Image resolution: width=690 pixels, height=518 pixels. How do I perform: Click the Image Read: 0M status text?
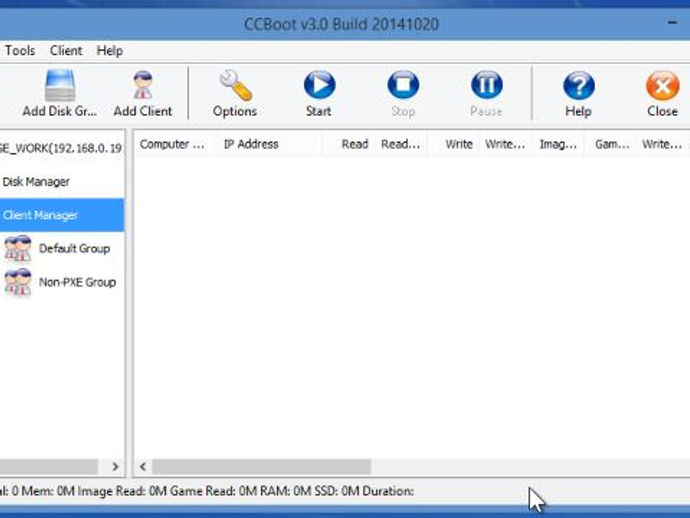pos(122,491)
